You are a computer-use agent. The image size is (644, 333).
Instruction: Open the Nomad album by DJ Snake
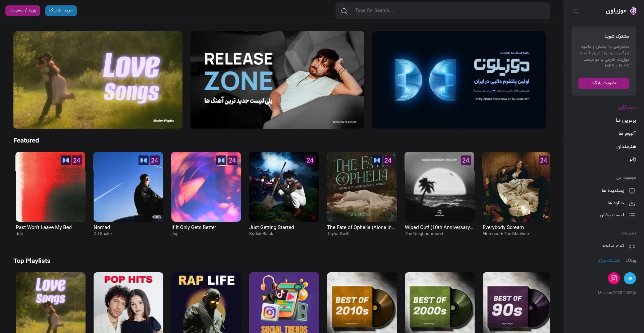pyautogui.click(x=128, y=187)
